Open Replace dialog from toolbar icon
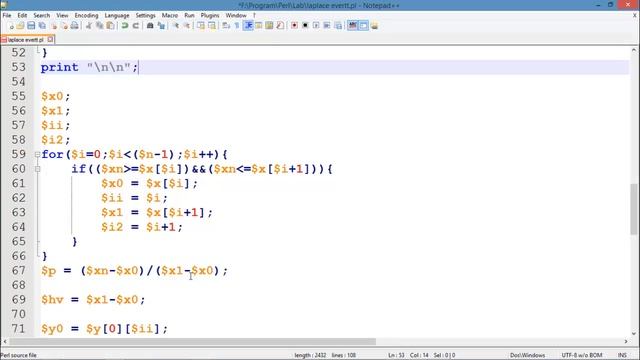 [x=161, y=26]
